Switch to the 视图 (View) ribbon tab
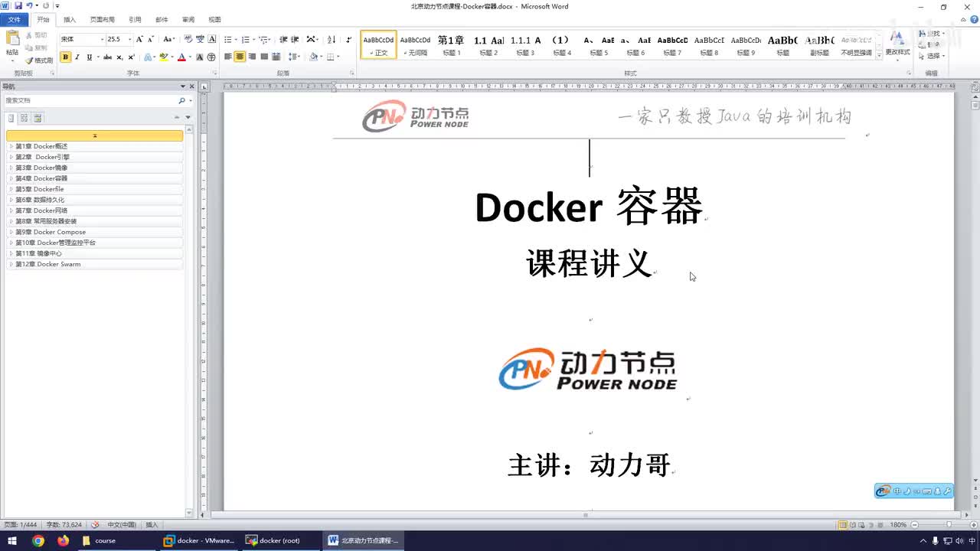Image resolution: width=980 pixels, height=551 pixels. tap(214, 19)
